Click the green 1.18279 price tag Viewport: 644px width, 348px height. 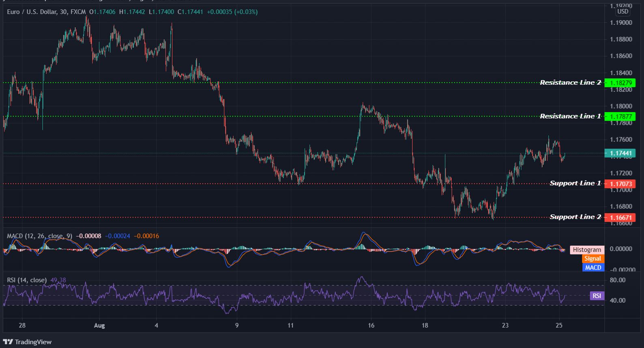620,83
